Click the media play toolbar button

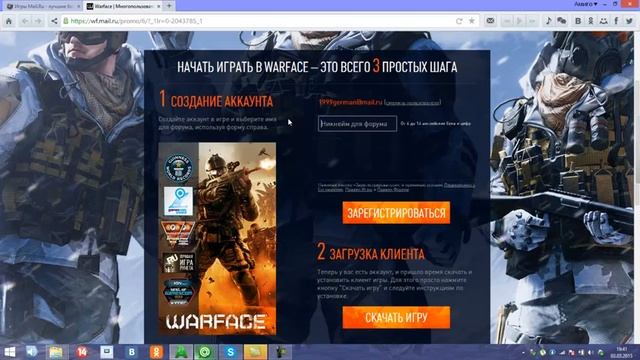tap(520, 21)
